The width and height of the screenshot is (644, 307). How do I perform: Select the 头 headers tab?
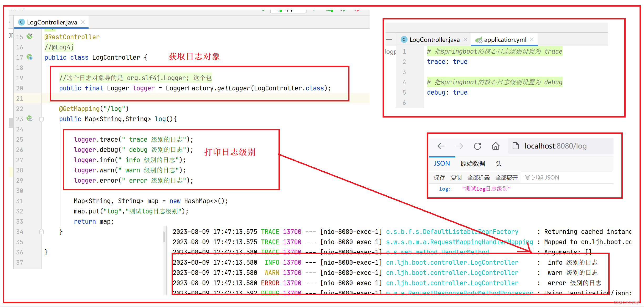[498, 163]
